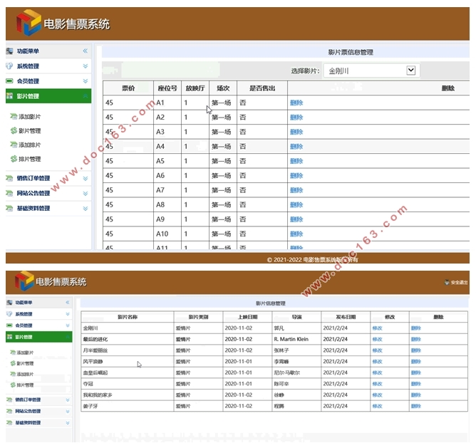Click 影片管理 header icon in top sidebar
This screenshot has width=476, height=448.
point(10,96)
